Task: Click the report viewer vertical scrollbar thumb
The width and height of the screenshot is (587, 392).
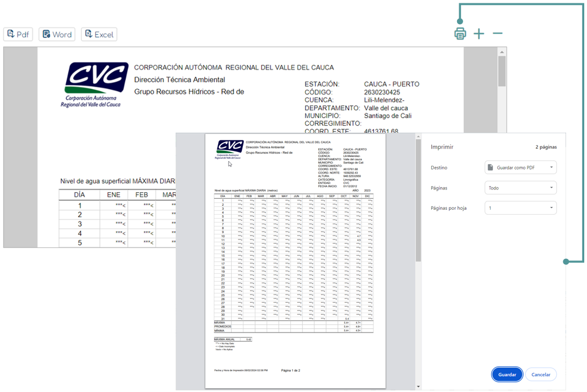Action: [x=502, y=71]
